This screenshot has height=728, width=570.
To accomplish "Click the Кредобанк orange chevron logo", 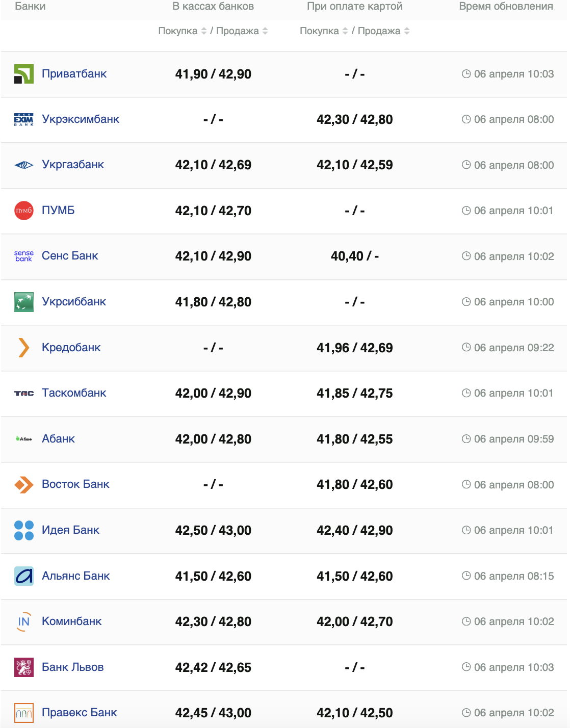I will pyautogui.click(x=24, y=348).
